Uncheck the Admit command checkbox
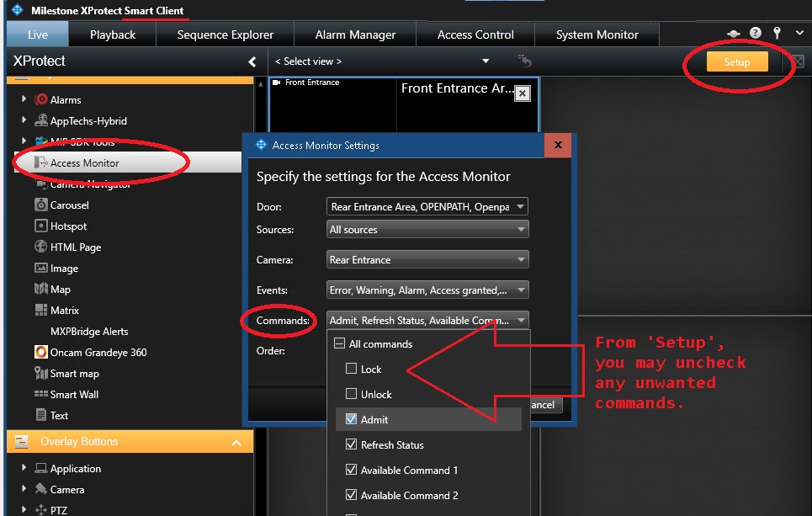Viewport: 812px width, 516px height. [x=351, y=419]
